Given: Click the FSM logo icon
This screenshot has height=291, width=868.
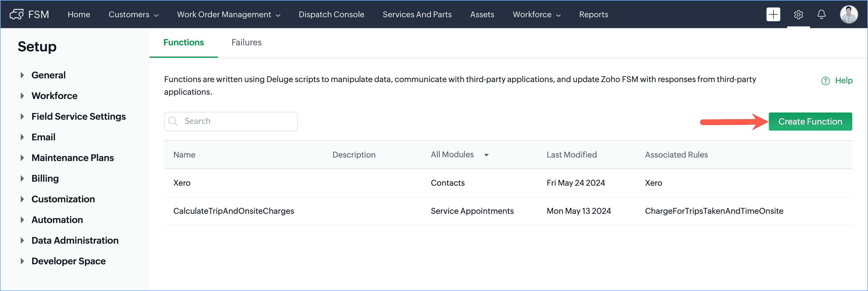Looking at the screenshot, I should 17,15.
